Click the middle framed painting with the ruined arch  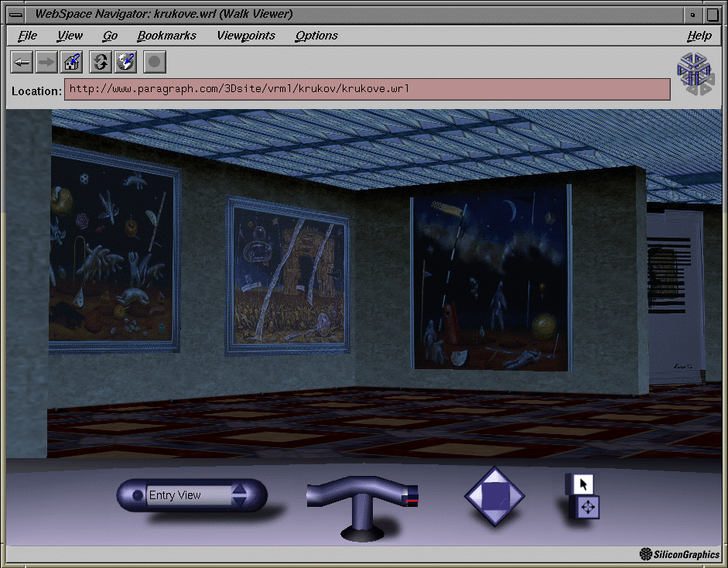[x=287, y=277]
